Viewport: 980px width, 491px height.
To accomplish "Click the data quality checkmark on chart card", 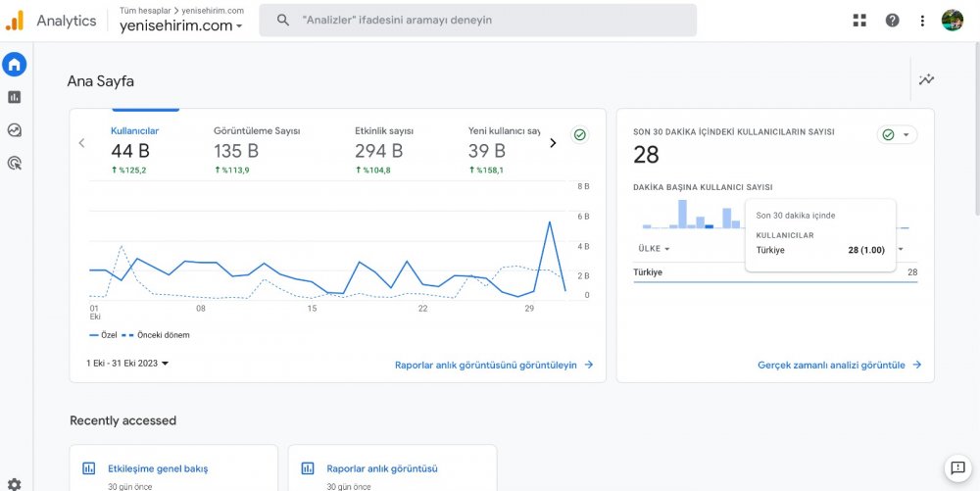I will point(579,135).
